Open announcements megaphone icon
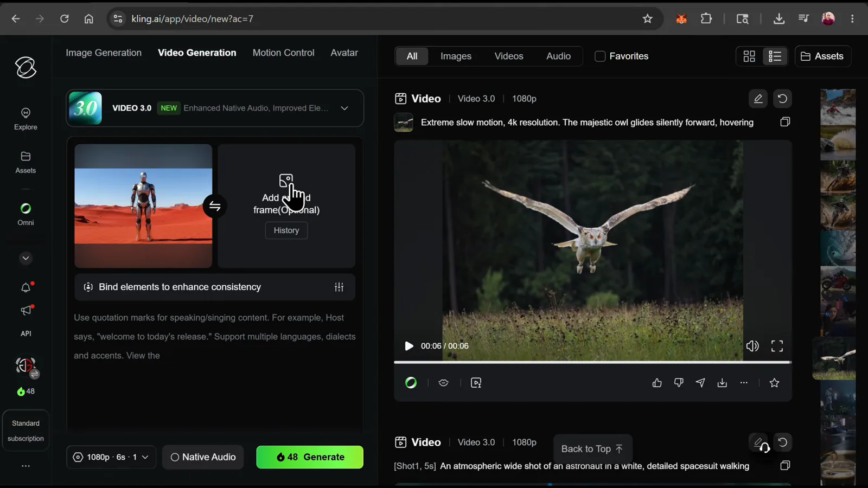Screen dimensions: 868x488 tap(25, 310)
